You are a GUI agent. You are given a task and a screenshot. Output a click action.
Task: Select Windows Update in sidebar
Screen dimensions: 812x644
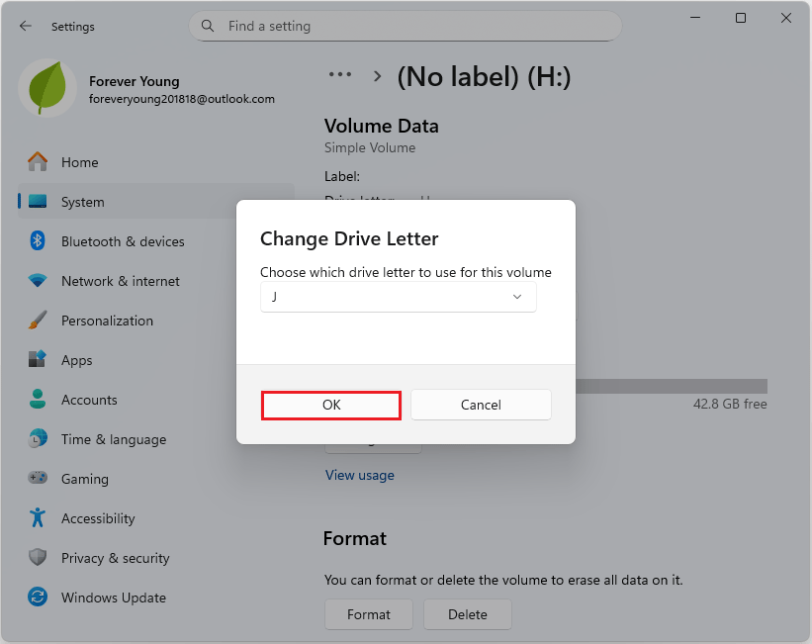click(115, 597)
